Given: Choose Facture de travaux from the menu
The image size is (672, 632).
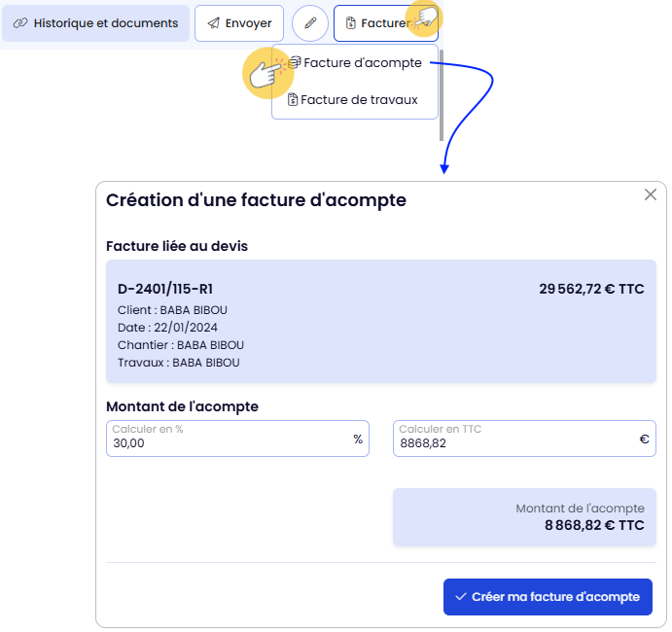Looking at the screenshot, I should click(359, 99).
